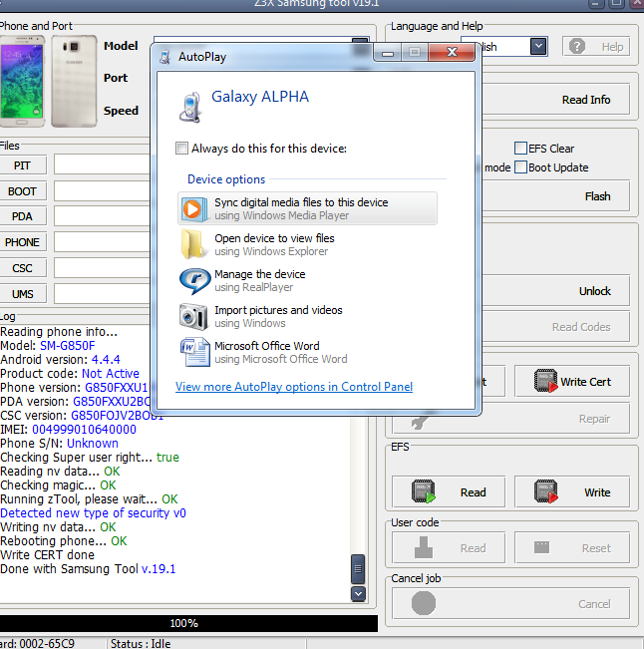Open View more AutoPlay options in Control Panel
The height and width of the screenshot is (649, 644).
pyautogui.click(x=294, y=387)
